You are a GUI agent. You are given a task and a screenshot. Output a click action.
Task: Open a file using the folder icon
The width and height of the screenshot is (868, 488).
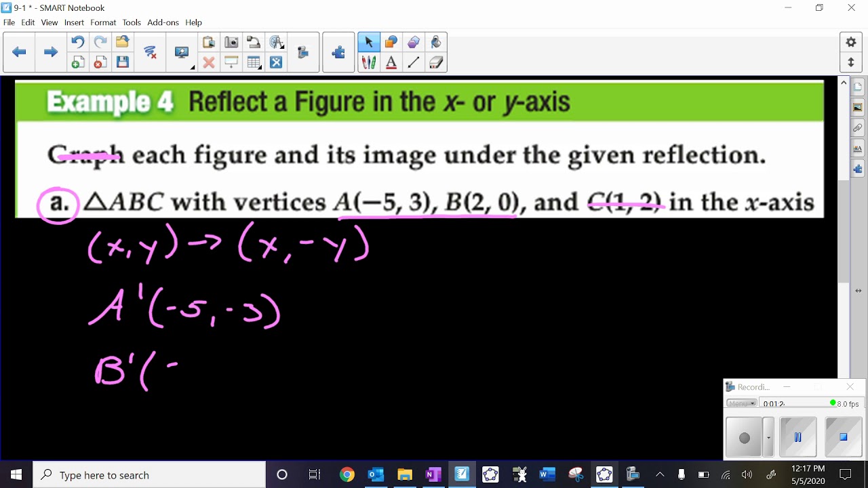point(122,42)
